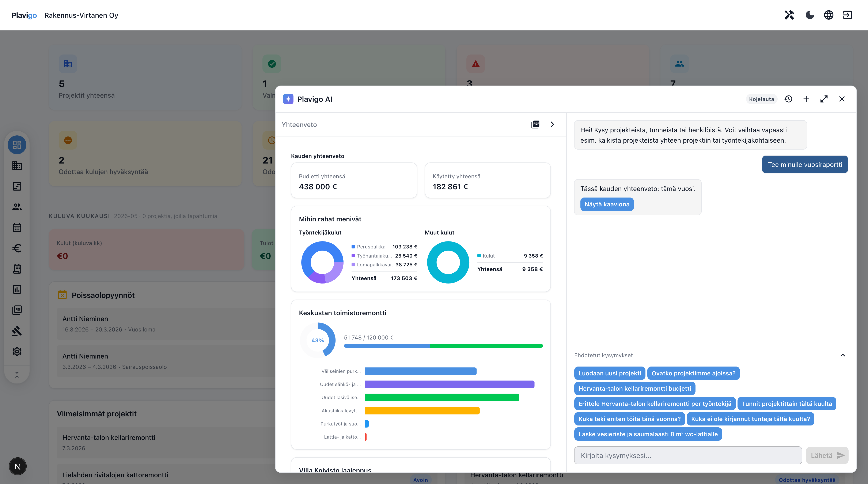The image size is (868, 484).
Task: Click the Tee minulle vuosiraportti message
Action: (805, 165)
